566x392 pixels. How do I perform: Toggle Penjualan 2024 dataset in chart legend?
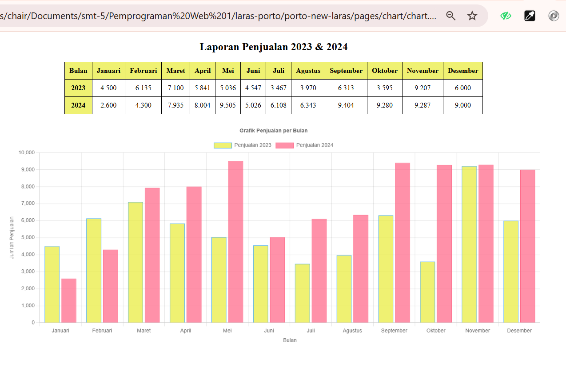[x=315, y=145]
